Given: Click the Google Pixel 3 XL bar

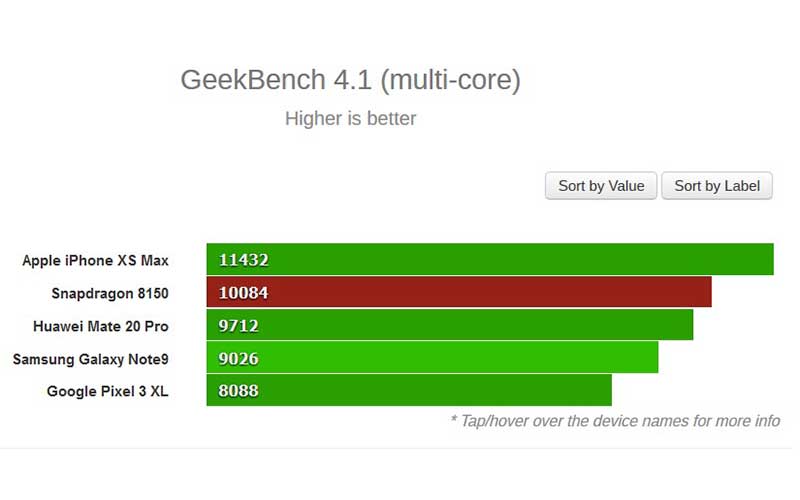Looking at the screenshot, I should pyautogui.click(x=409, y=390).
